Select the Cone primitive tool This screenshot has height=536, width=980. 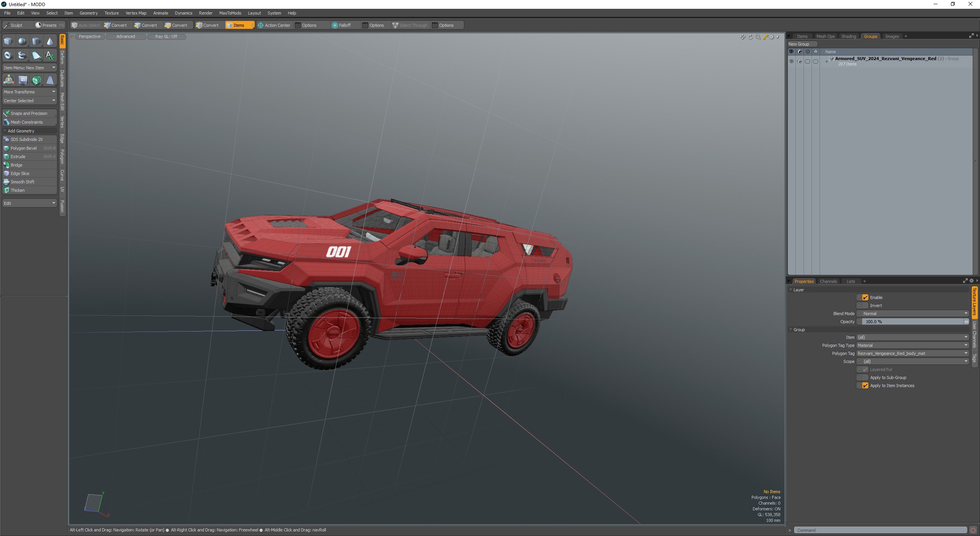click(50, 41)
